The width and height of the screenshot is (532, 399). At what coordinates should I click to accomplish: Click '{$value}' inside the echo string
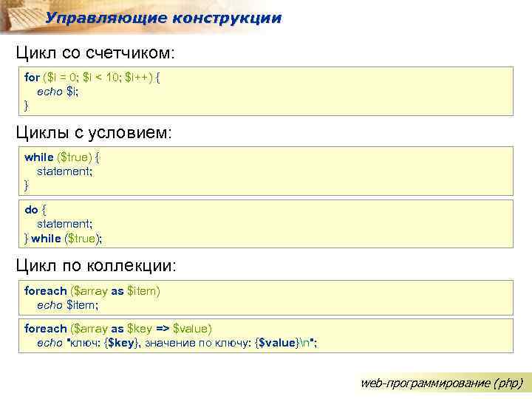tap(277, 343)
